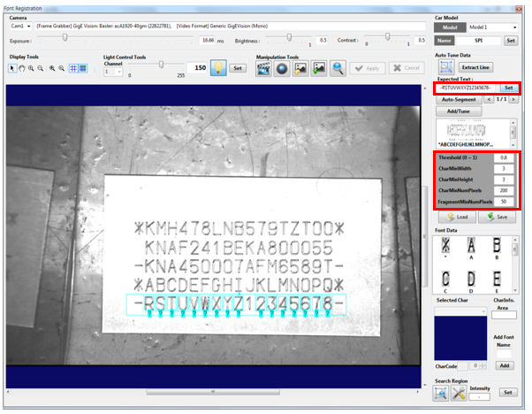Select the arrow pointer tool in Display Tools

(x=12, y=68)
